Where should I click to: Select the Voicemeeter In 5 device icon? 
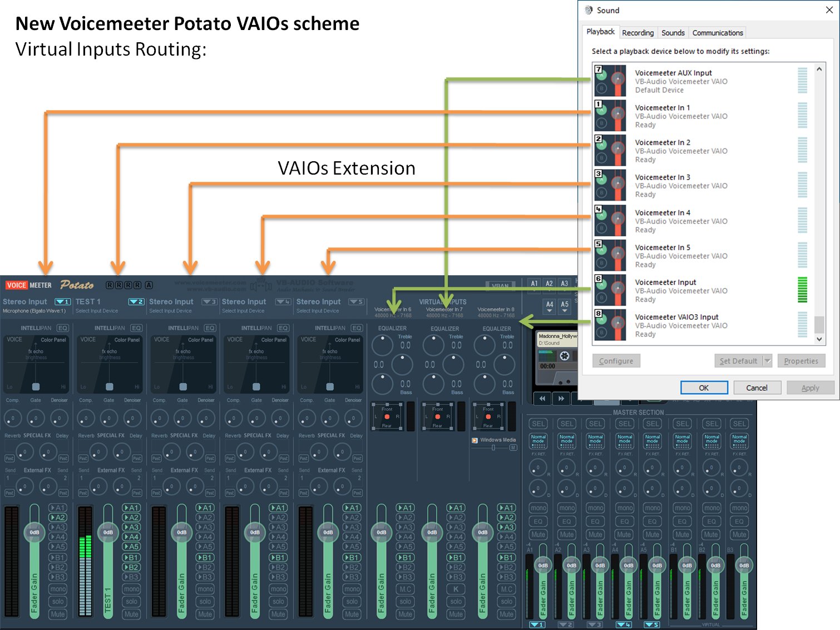[x=610, y=256]
